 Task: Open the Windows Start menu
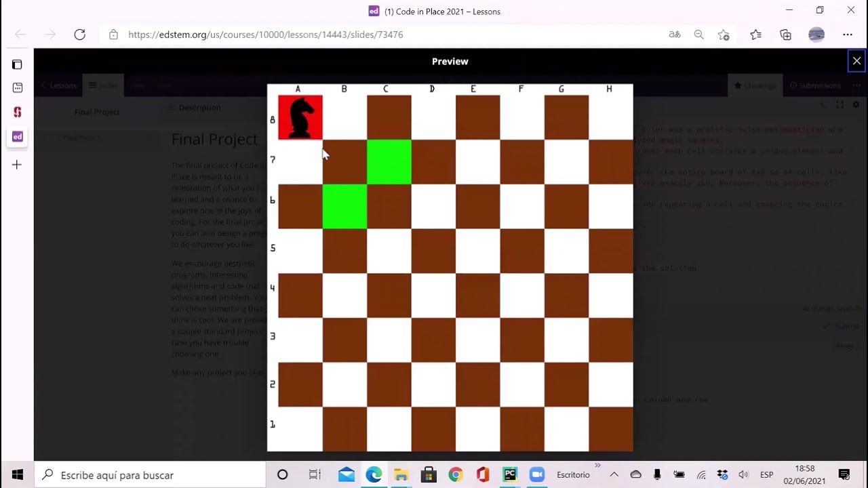click(x=17, y=474)
